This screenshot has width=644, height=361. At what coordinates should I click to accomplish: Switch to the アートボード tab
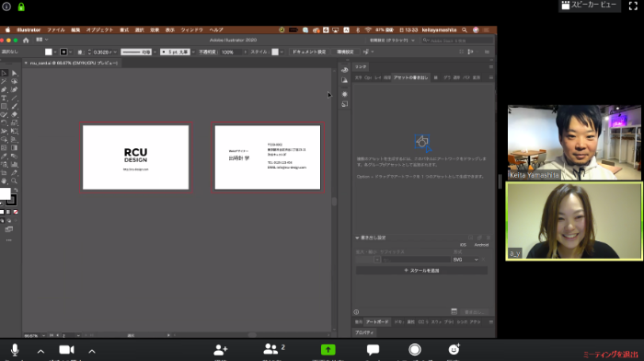tap(376, 322)
